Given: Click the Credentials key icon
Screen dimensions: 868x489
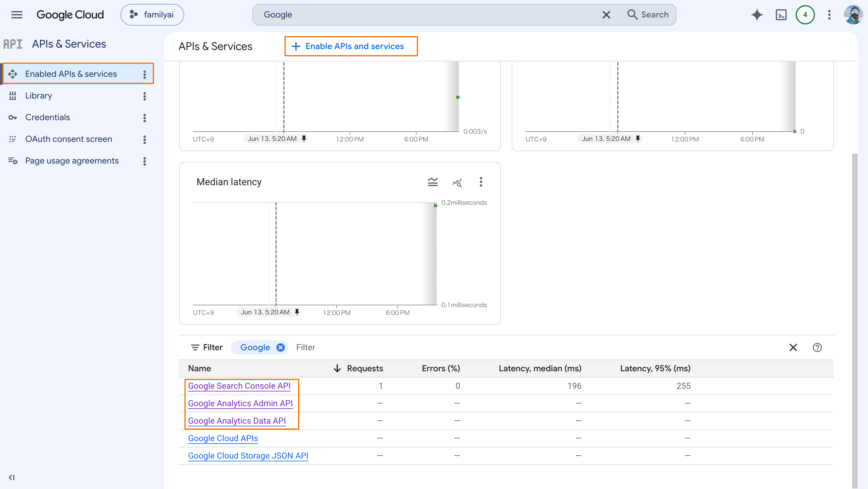Looking at the screenshot, I should click(x=12, y=117).
